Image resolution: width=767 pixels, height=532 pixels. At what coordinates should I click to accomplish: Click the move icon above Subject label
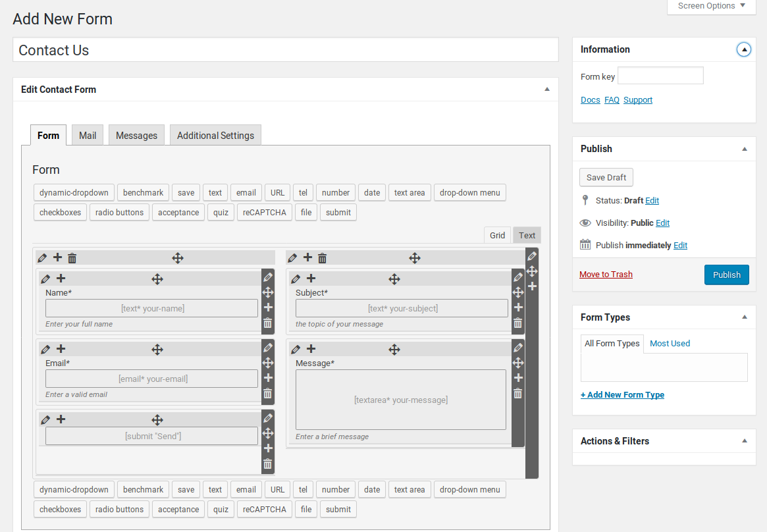click(394, 279)
